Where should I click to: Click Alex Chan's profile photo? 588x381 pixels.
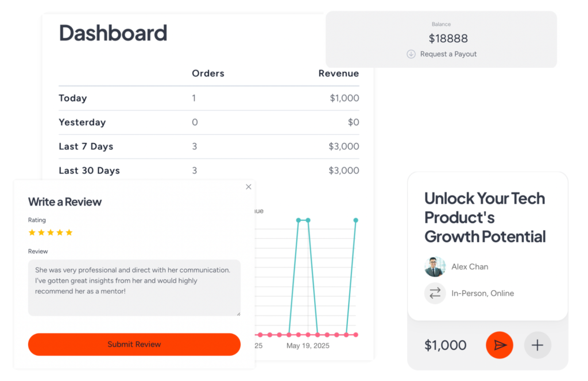point(435,267)
